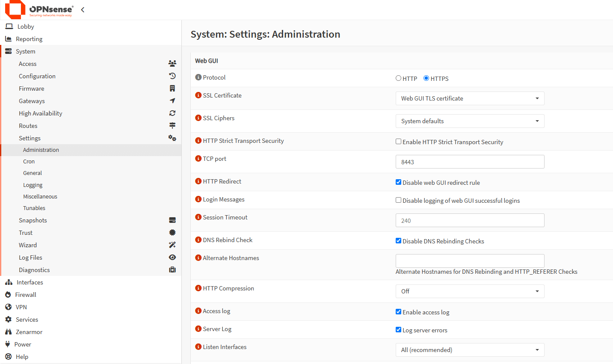Click the High Availability sync icon
Screen dimensions: 613x364
(172, 113)
